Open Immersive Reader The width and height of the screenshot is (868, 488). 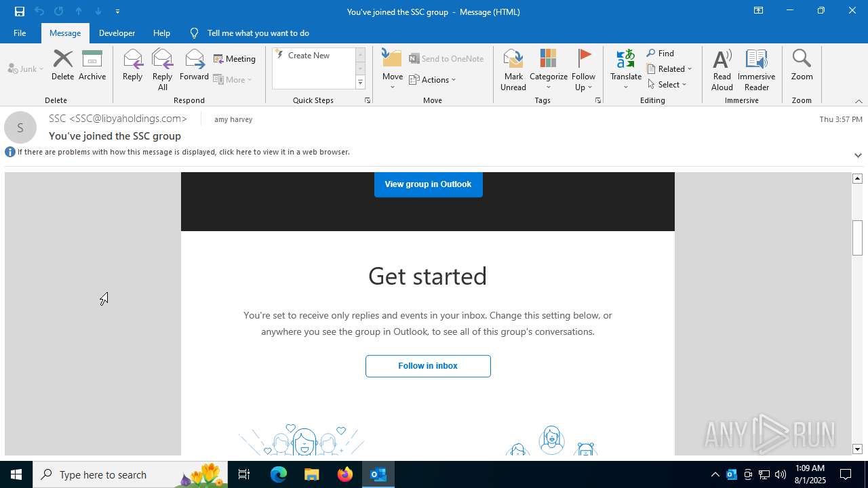[756, 70]
